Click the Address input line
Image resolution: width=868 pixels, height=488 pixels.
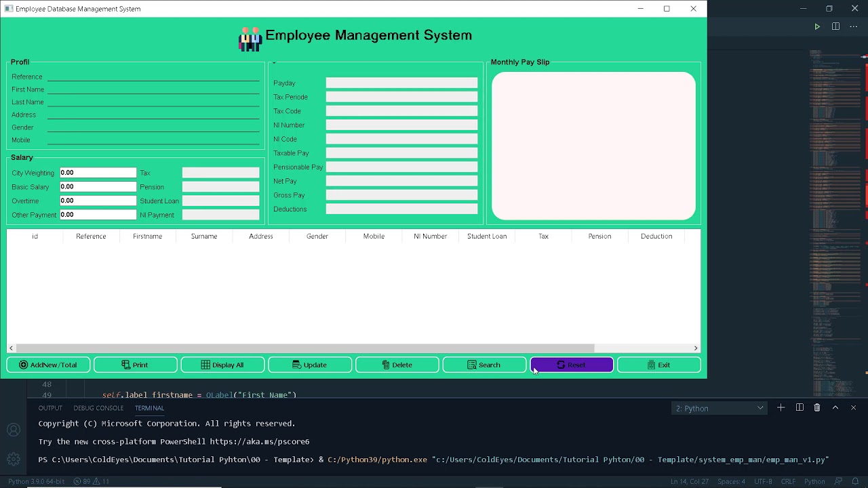pyautogui.click(x=153, y=115)
